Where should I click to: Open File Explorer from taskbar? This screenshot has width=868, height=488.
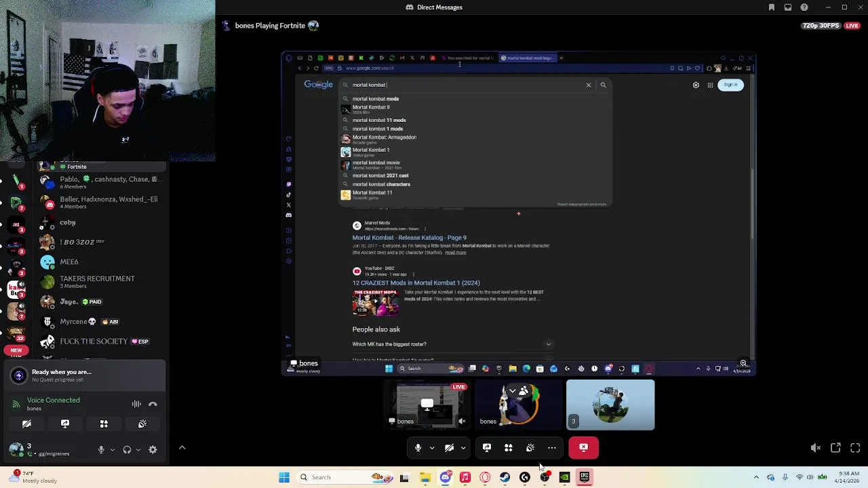(x=425, y=477)
